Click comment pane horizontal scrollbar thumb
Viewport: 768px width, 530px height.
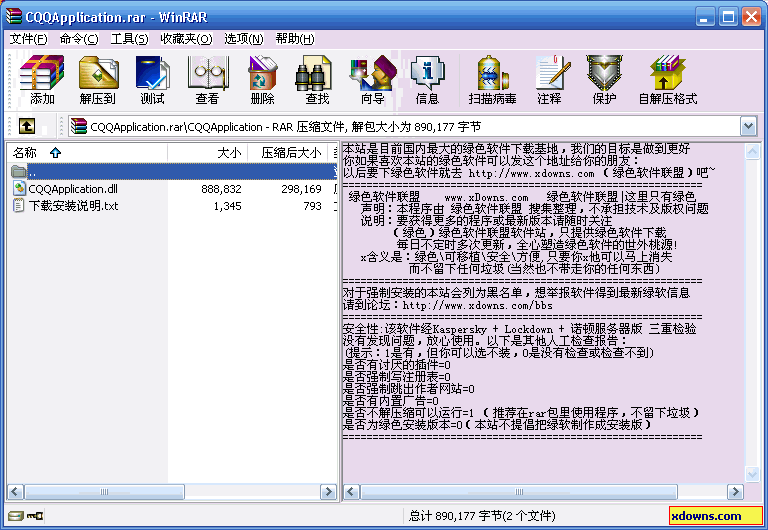click(519, 492)
